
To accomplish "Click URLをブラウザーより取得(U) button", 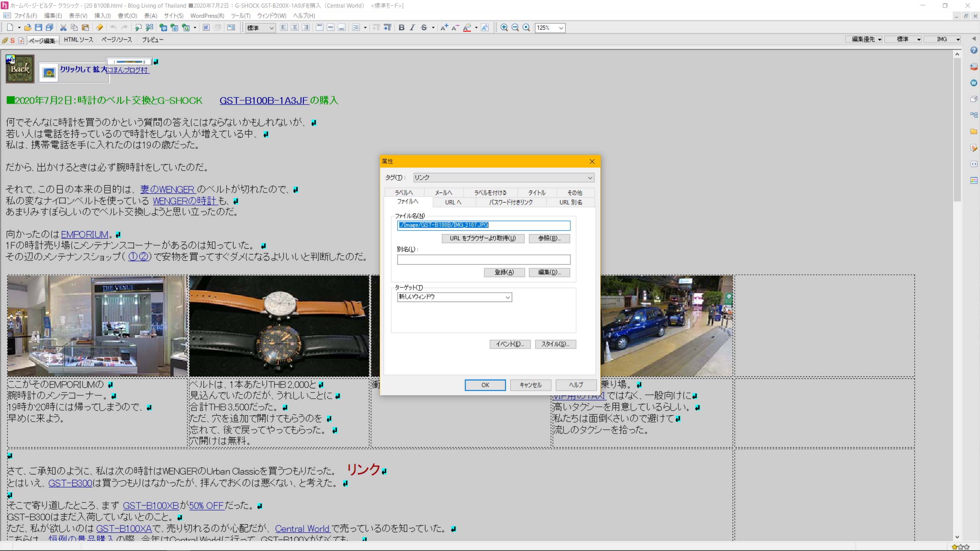I will coord(483,238).
